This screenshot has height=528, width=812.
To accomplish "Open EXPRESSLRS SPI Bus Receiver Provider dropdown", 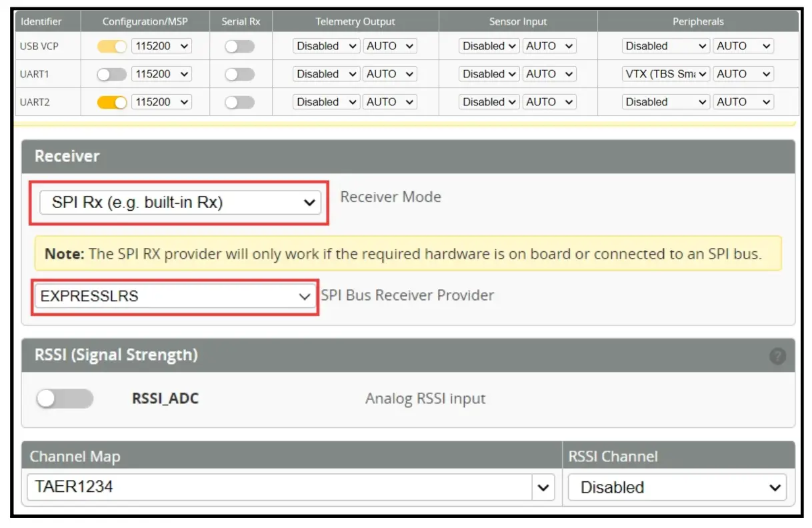I will click(176, 297).
